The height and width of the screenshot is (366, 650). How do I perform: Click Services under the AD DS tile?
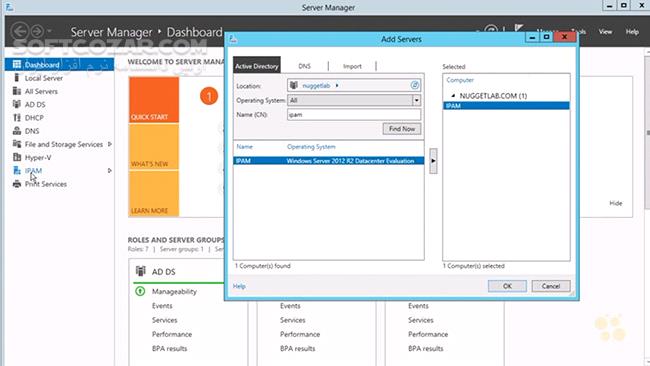(x=164, y=320)
